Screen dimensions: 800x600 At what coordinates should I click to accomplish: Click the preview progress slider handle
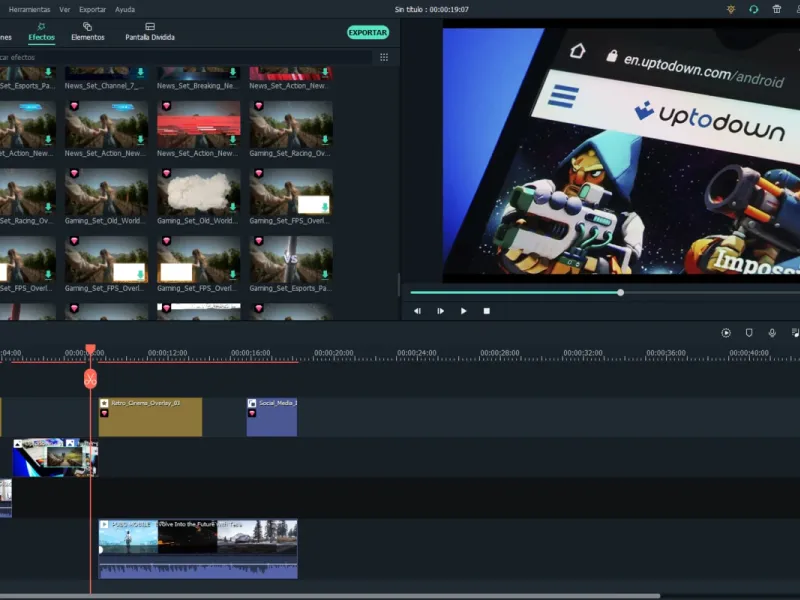pos(620,292)
